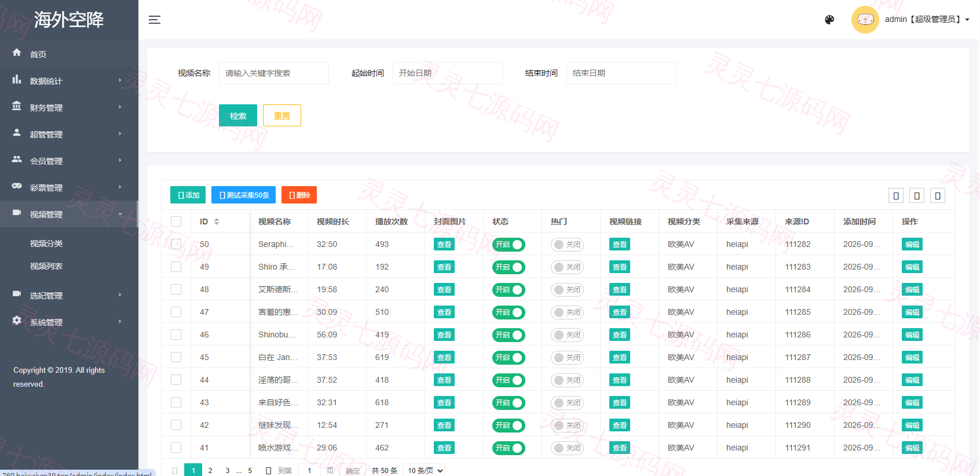Open the admin account dropdown arrow

pos(967,20)
